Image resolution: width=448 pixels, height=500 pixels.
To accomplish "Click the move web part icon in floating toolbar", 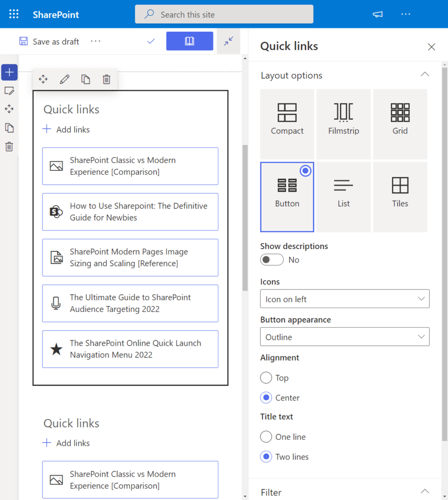I will [x=43, y=79].
